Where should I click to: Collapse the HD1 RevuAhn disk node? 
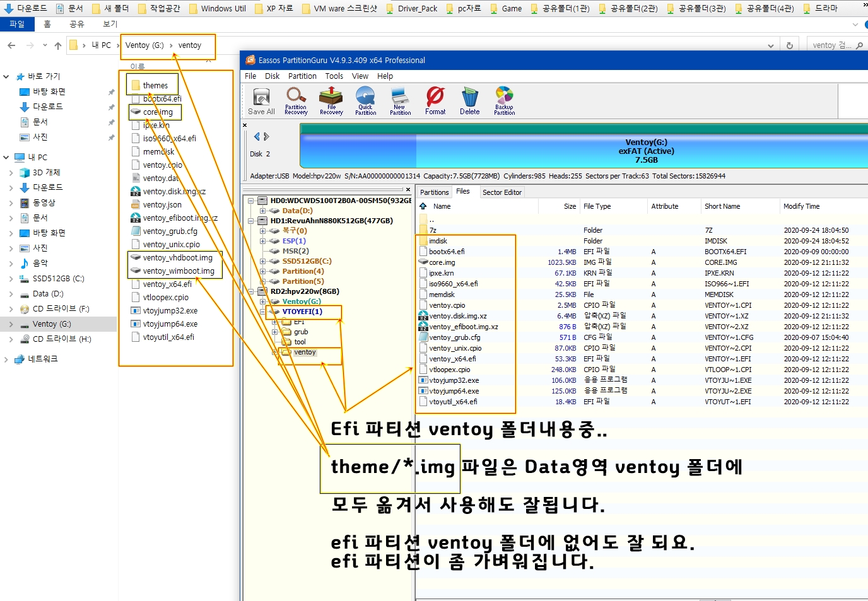[x=251, y=221]
